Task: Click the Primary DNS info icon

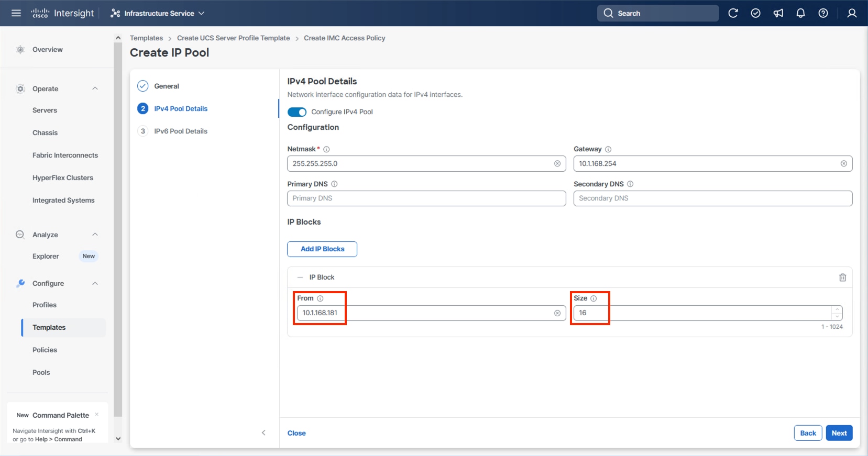Action: (334, 184)
